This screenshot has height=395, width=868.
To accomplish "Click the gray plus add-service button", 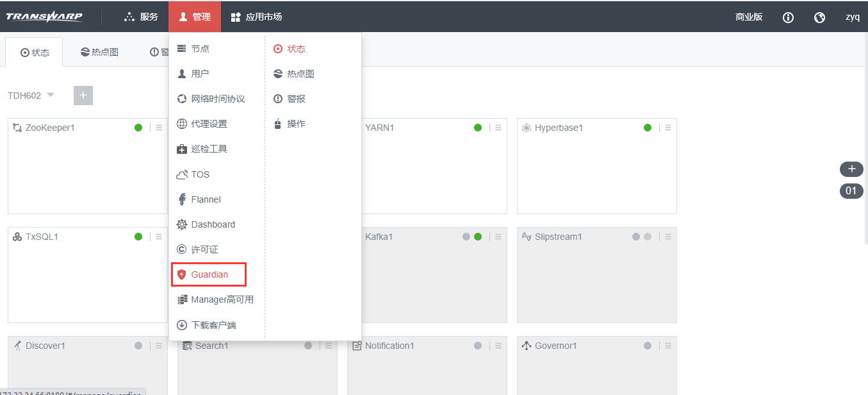I will pos(83,96).
